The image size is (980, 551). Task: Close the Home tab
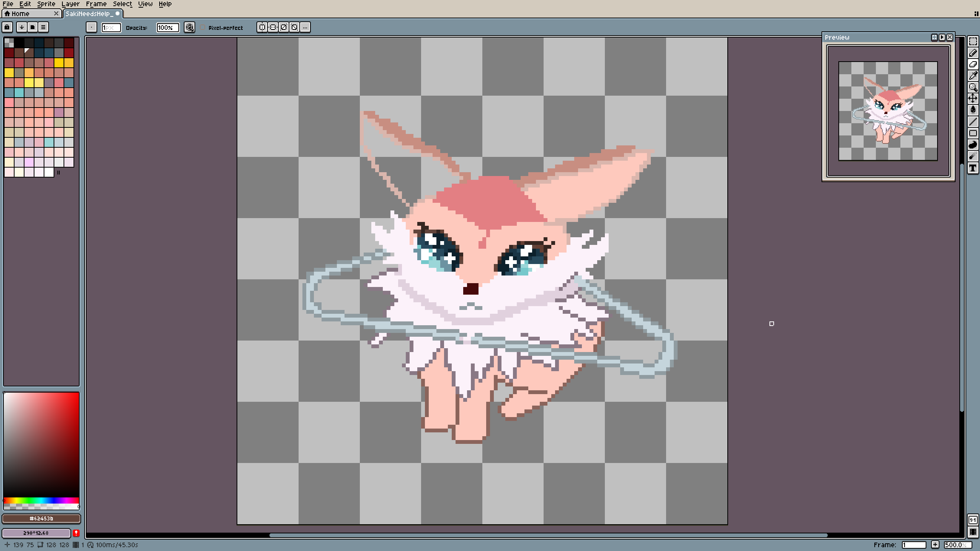point(56,14)
